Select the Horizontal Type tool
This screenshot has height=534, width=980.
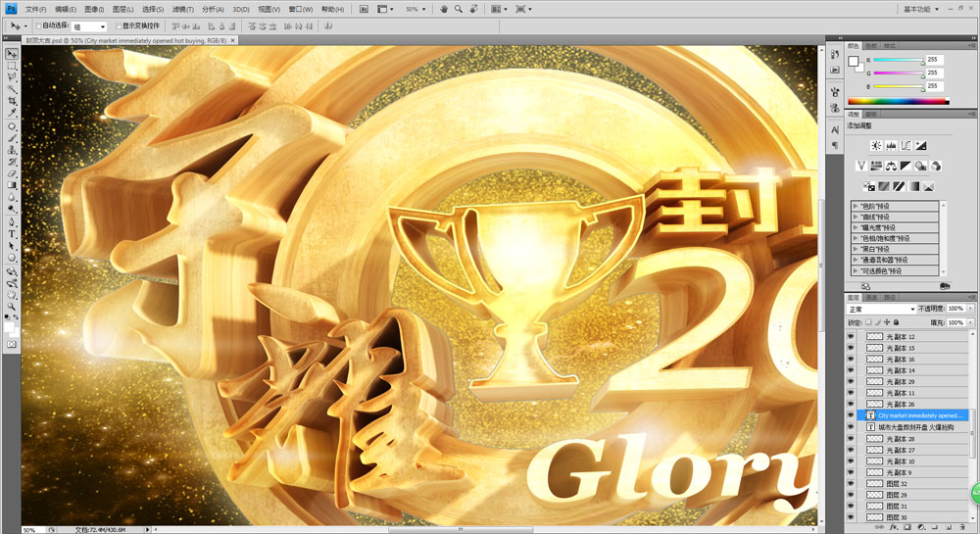pos(12,234)
